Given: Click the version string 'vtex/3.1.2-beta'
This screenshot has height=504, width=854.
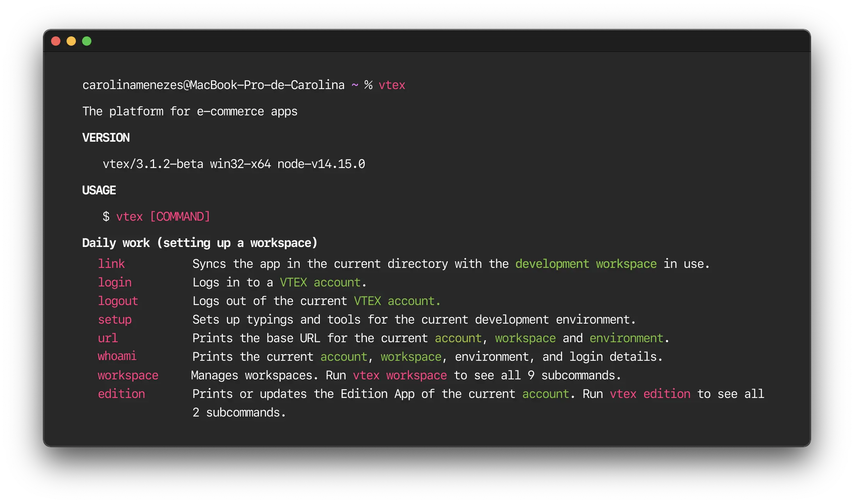Looking at the screenshot, I should pyautogui.click(x=153, y=164).
